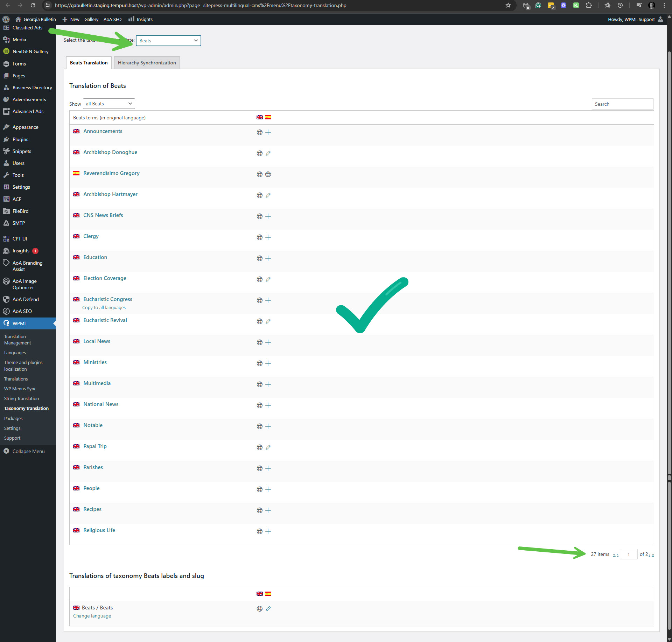Bookmark this page with star icon
This screenshot has height=642, width=672.
click(x=508, y=5)
